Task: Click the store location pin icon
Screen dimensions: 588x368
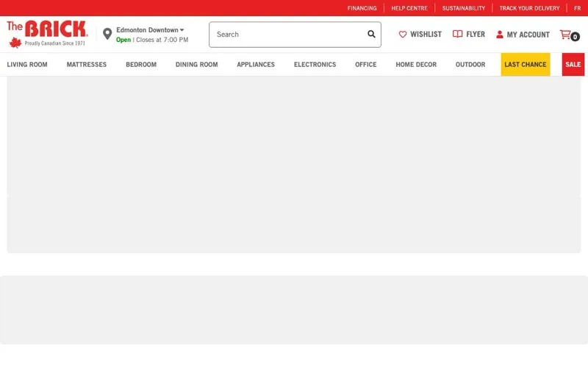Action: (107, 34)
